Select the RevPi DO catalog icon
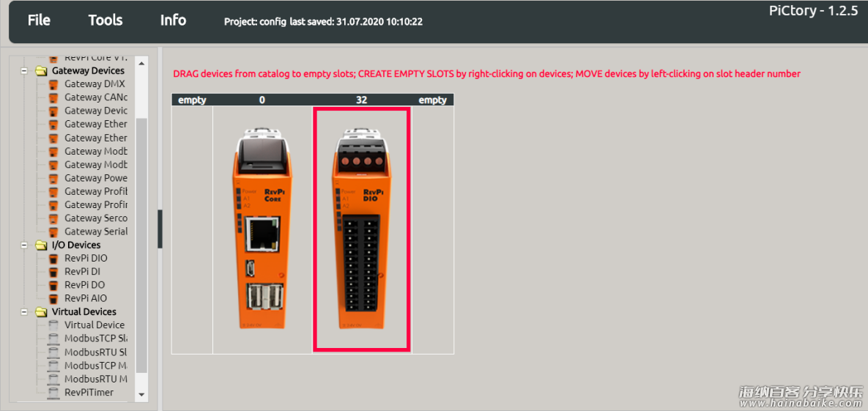This screenshot has width=868, height=411. tap(53, 285)
